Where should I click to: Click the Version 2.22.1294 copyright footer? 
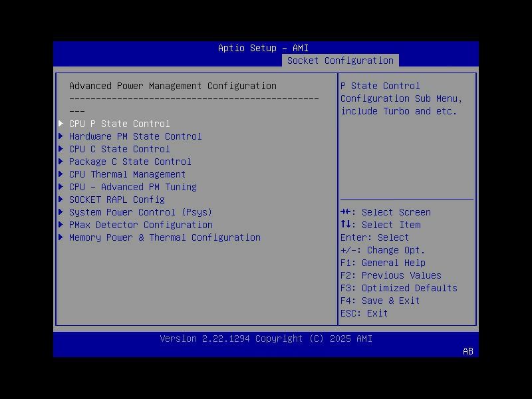(x=265, y=338)
